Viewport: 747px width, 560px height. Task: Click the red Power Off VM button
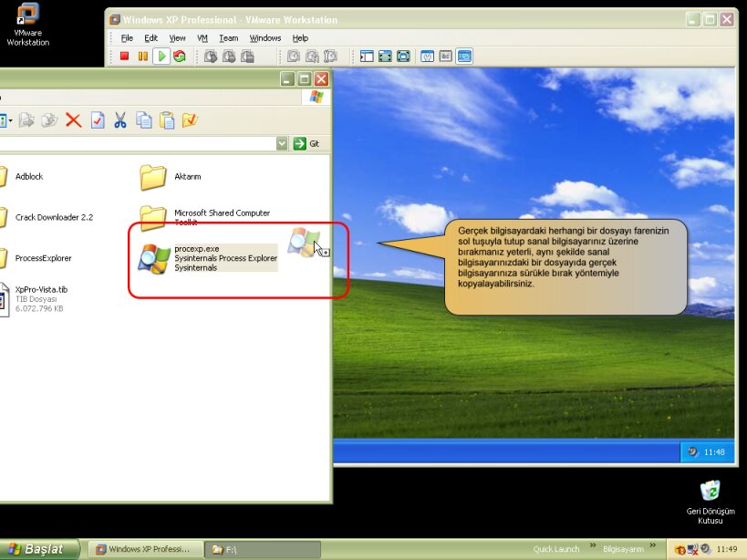click(x=124, y=57)
